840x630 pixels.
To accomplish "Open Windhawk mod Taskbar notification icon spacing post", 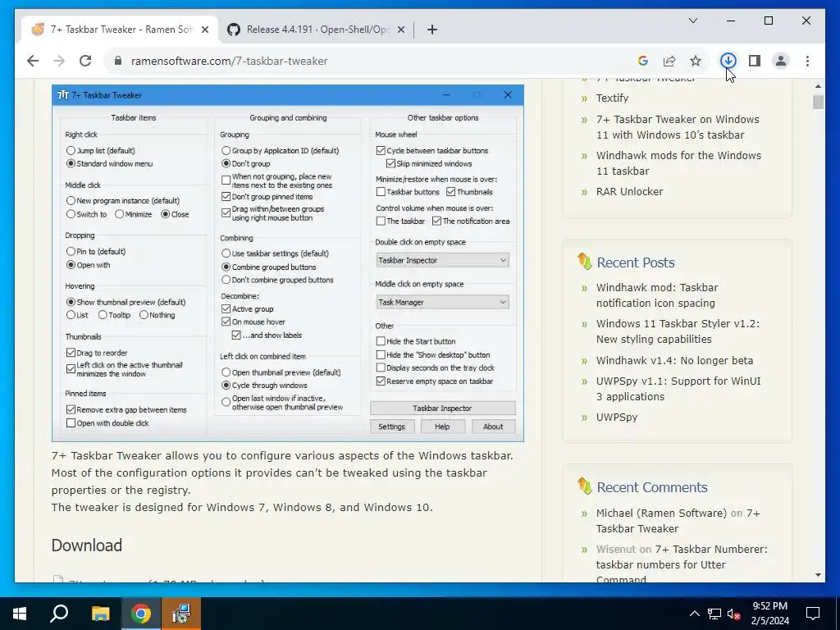I will point(657,295).
